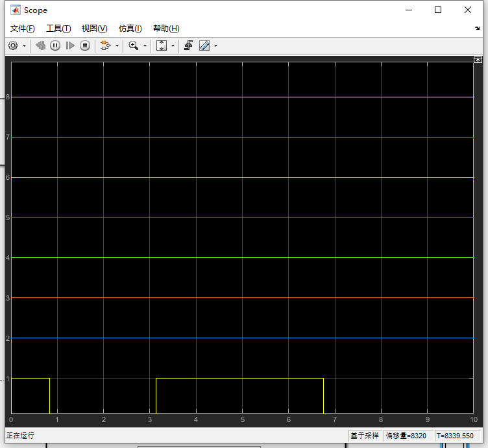
Task: Expand the scale axes dropdown arrow
Action: click(x=173, y=45)
